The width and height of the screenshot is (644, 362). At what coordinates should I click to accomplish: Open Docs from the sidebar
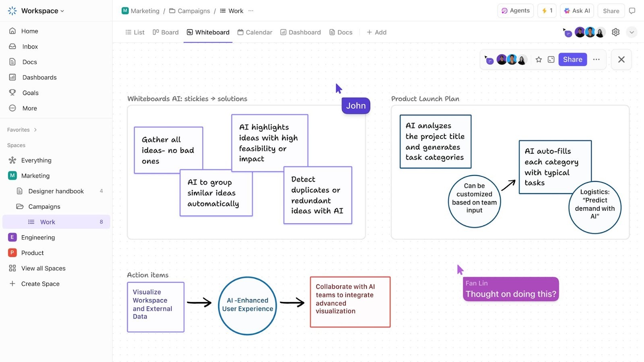coord(28,62)
